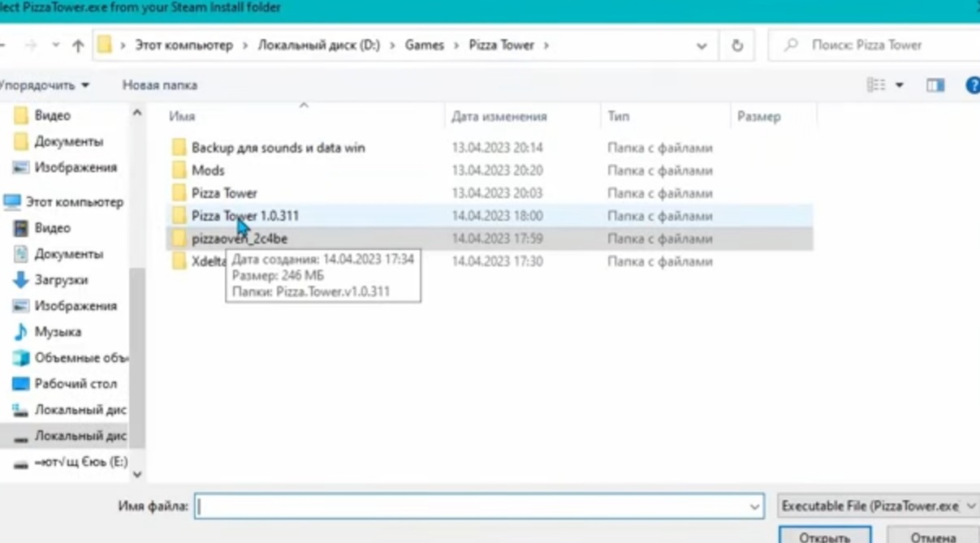Sort by Размер column header

759,117
